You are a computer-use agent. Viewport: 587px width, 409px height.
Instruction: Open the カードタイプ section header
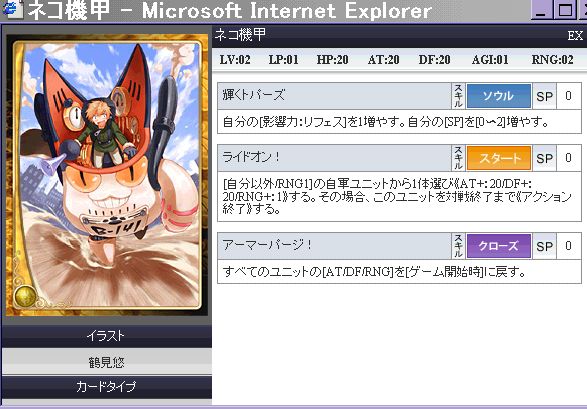pyautogui.click(x=107, y=387)
